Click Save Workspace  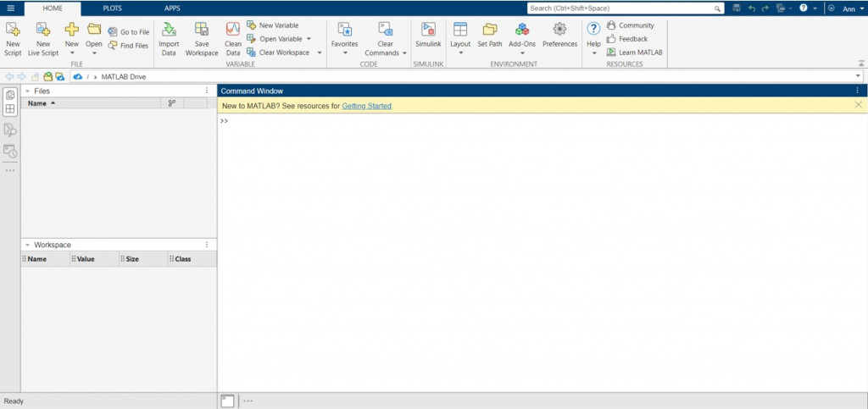[202, 39]
